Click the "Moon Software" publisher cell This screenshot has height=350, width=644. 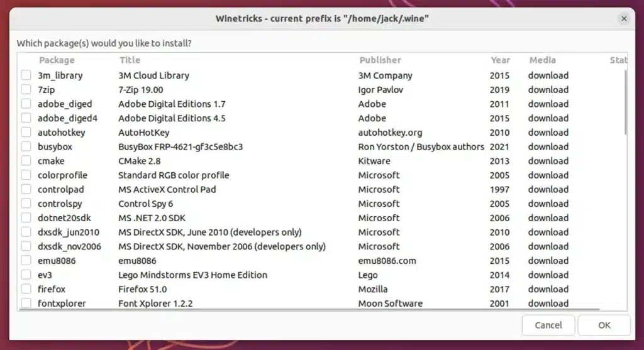[390, 304]
